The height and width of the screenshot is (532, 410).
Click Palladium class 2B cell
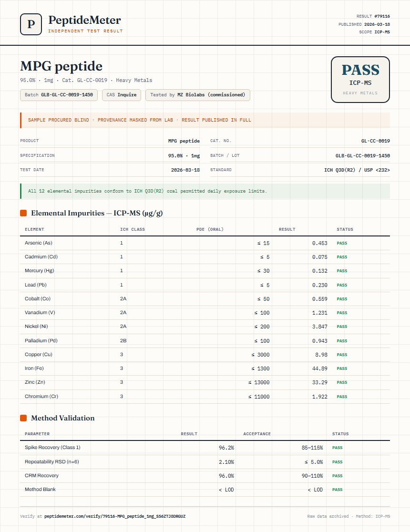123,341
